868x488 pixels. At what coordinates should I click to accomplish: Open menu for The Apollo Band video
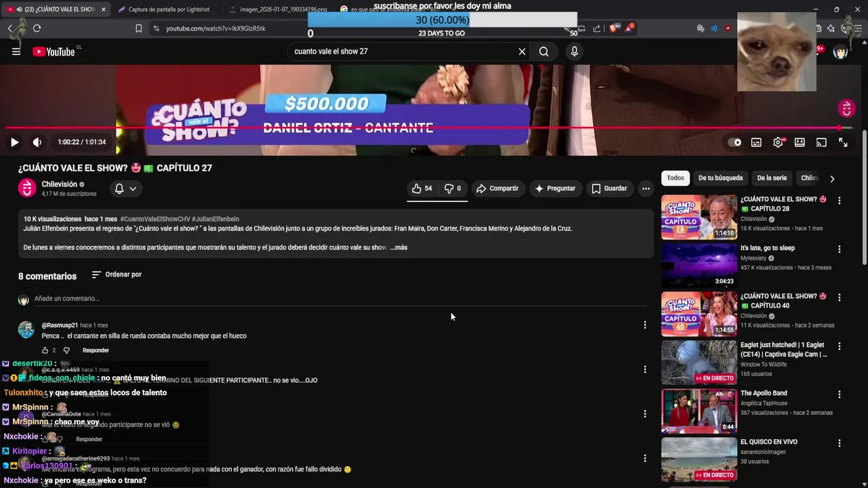pyautogui.click(x=840, y=394)
